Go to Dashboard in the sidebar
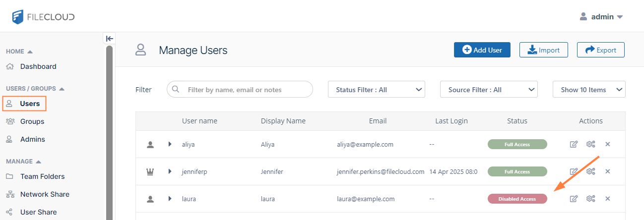This screenshot has height=220, width=644. (38, 66)
